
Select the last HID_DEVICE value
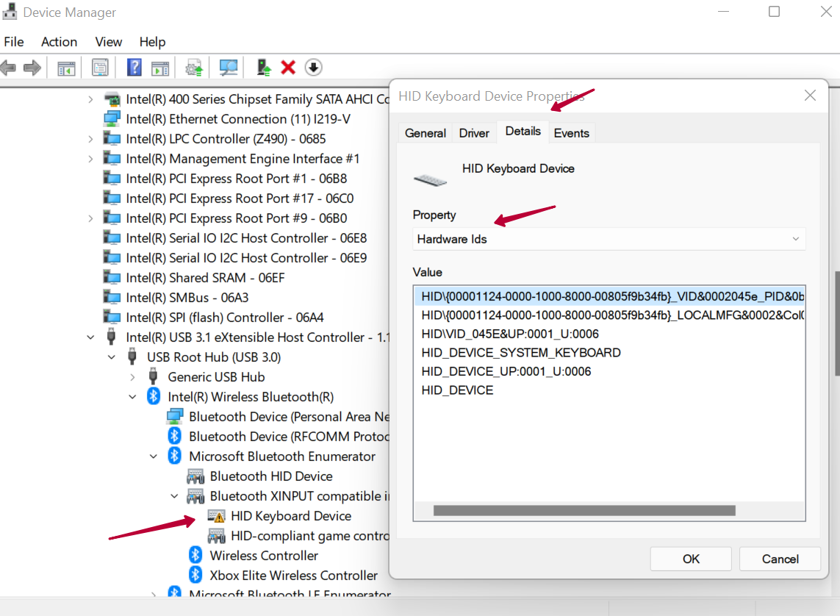point(457,390)
